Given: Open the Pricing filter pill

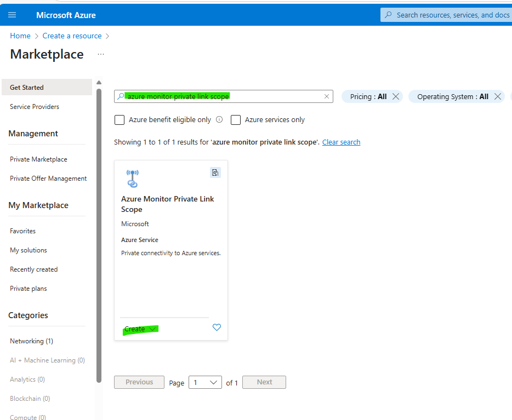Looking at the screenshot, I should coord(368,96).
